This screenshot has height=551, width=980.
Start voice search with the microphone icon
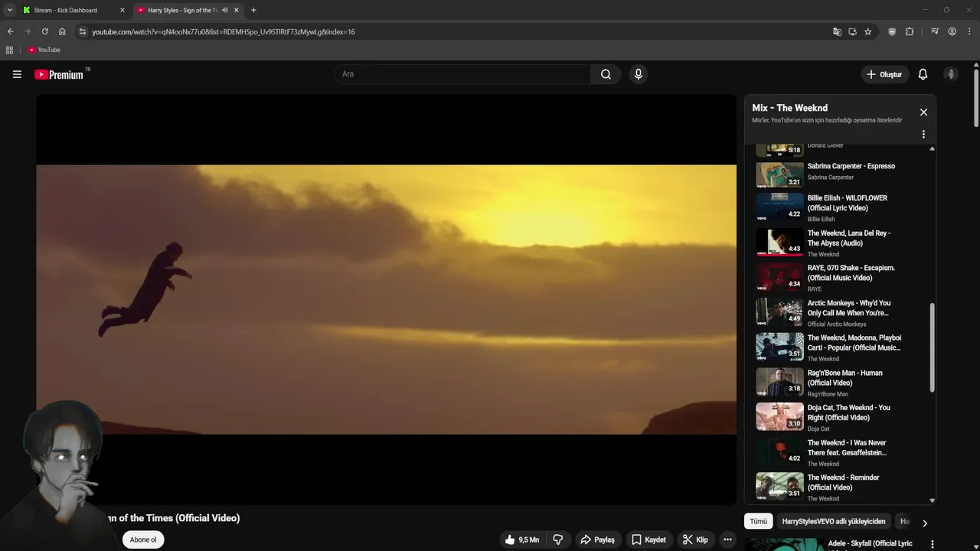(x=638, y=74)
